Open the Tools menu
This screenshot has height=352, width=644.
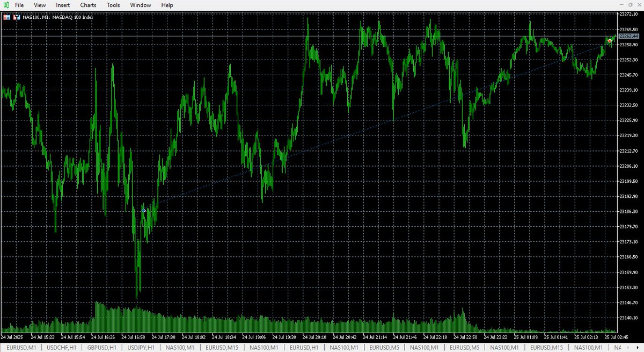point(113,5)
